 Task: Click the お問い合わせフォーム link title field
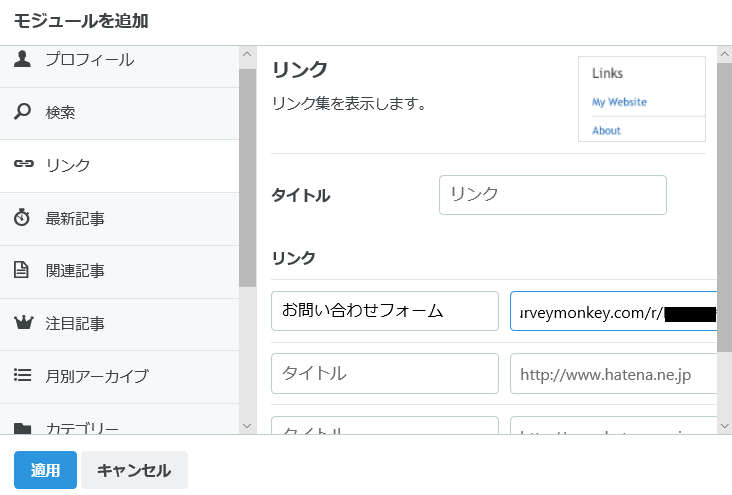pyautogui.click(x=385, y=311)
